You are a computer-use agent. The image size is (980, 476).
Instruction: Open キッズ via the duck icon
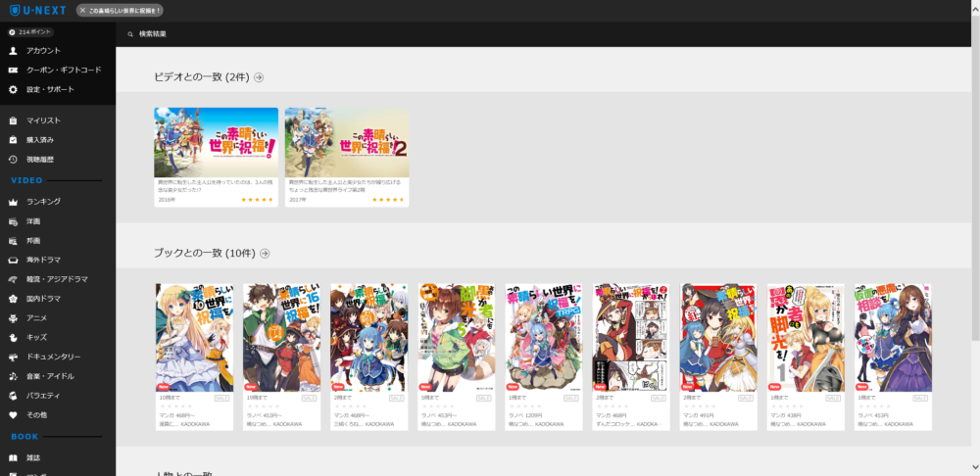13,337
